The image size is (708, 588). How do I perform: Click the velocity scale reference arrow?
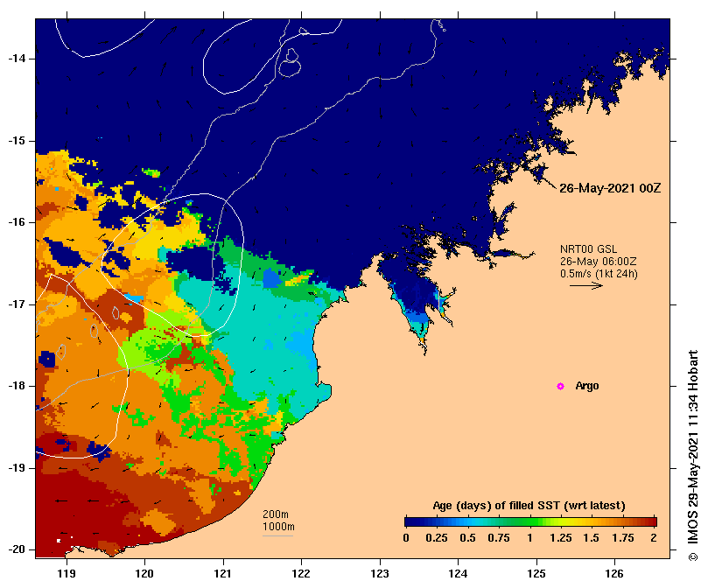point(586,285)
